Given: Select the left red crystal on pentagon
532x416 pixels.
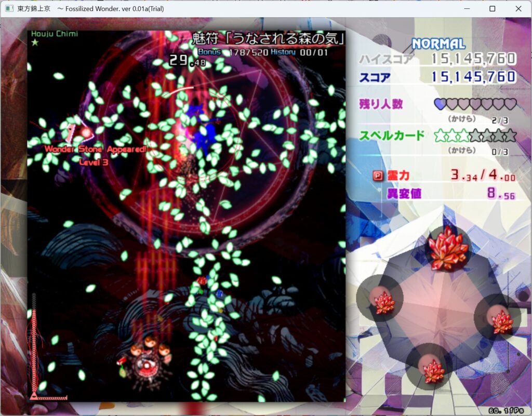Looking at the screenshot, I should pyautogui.click(x=384, y=302).
